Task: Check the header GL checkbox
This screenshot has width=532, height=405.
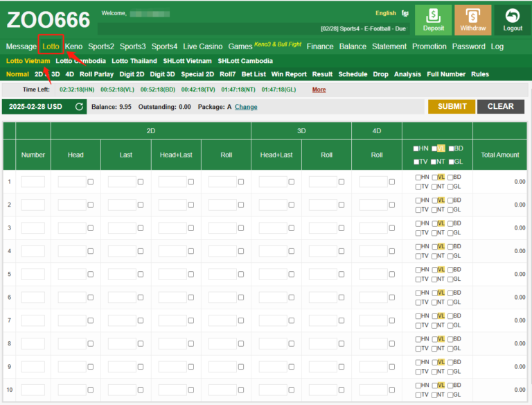Action: click(x=451, y=162)
